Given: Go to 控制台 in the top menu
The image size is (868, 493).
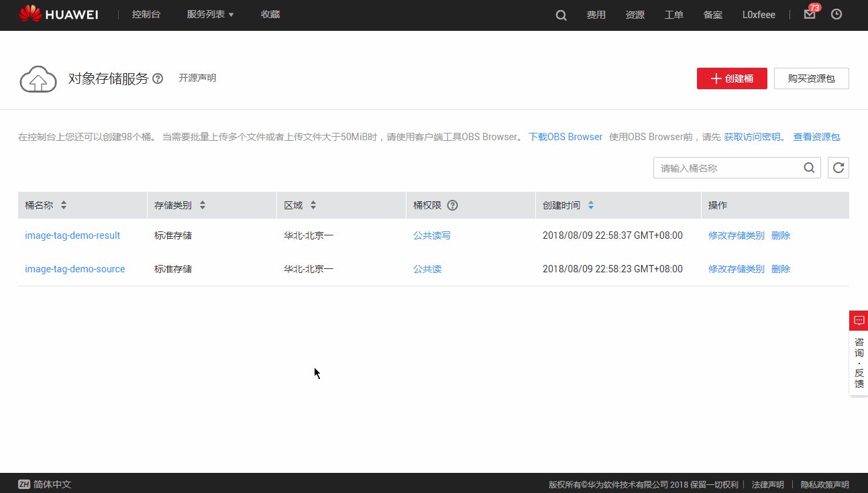Looking at the screenshot, I should [146, 13].
